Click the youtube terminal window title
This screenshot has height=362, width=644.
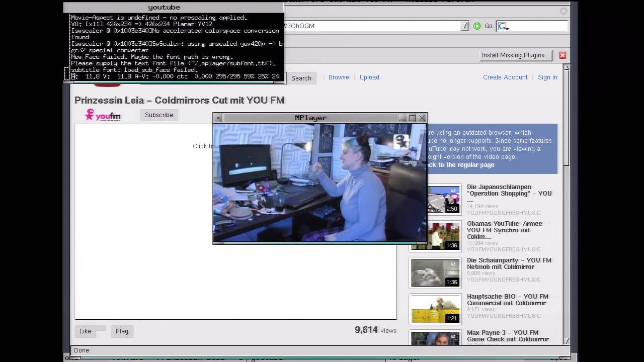[x=164, y=7]
